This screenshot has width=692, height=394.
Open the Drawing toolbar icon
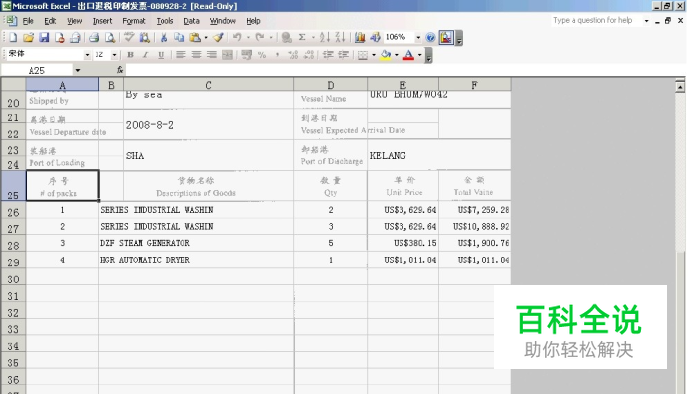click(375, 38)
